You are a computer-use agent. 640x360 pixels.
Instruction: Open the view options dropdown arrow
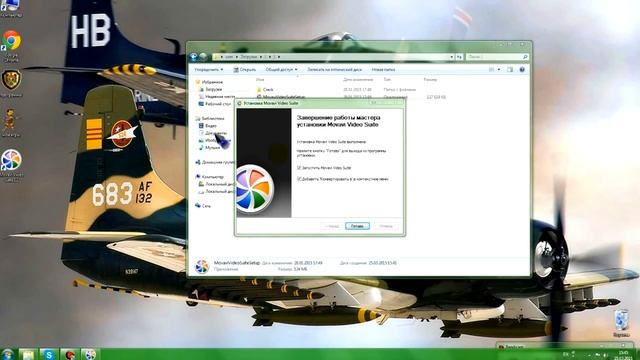[499, 70]
